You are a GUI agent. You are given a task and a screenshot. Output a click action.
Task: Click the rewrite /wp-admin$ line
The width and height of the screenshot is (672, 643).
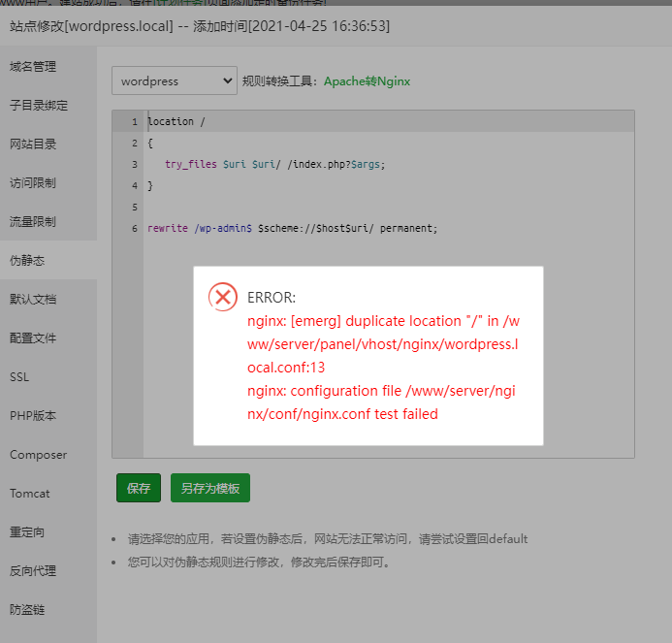(292, 229)
